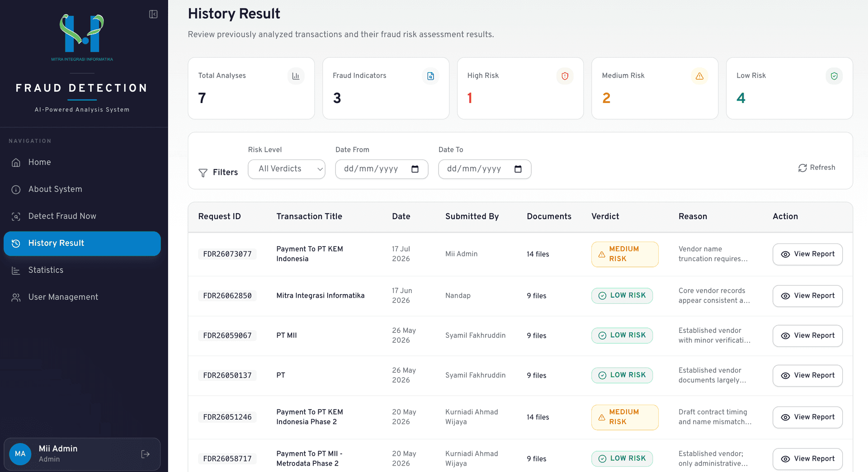Click the MEDIUM RISK badge for FDR26051246
868x472 pixels.
pos(625,417)
